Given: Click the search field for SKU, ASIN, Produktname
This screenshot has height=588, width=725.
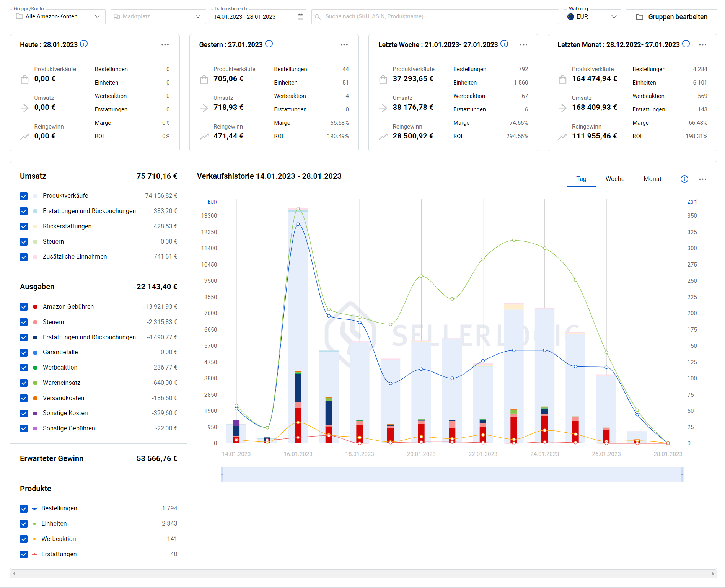Looking at the screenshot, I should tap(435, 17).
